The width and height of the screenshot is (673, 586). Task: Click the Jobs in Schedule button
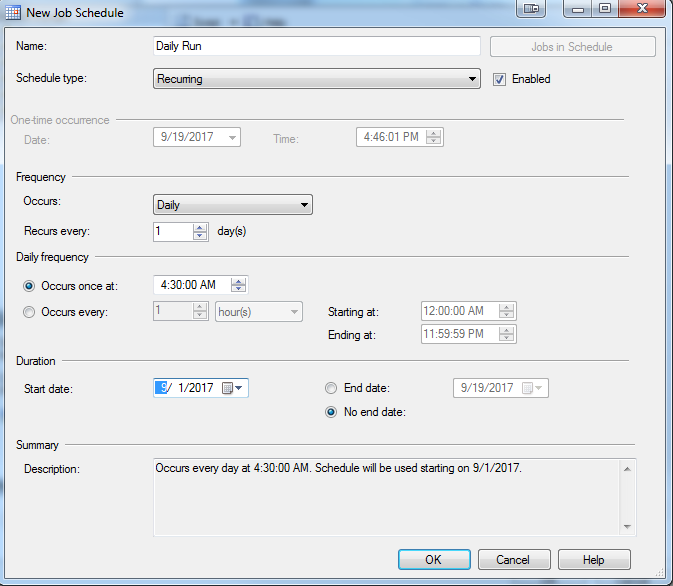click(x=573, y=47)
